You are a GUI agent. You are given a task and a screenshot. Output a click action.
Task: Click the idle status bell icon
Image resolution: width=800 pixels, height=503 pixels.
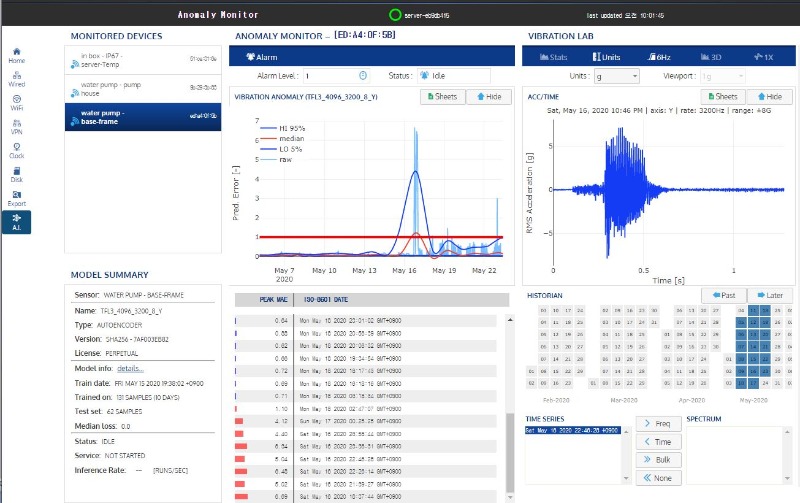tap(424, 76)
